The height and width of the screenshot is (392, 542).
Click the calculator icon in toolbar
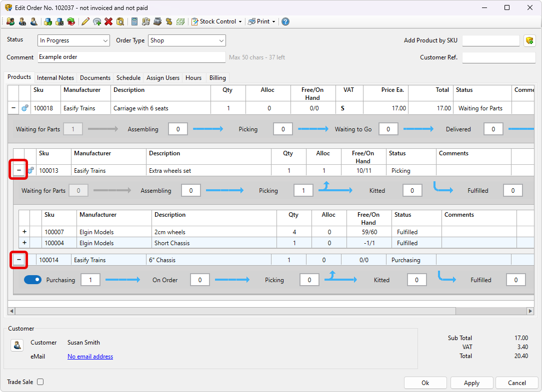click(134, 21)
